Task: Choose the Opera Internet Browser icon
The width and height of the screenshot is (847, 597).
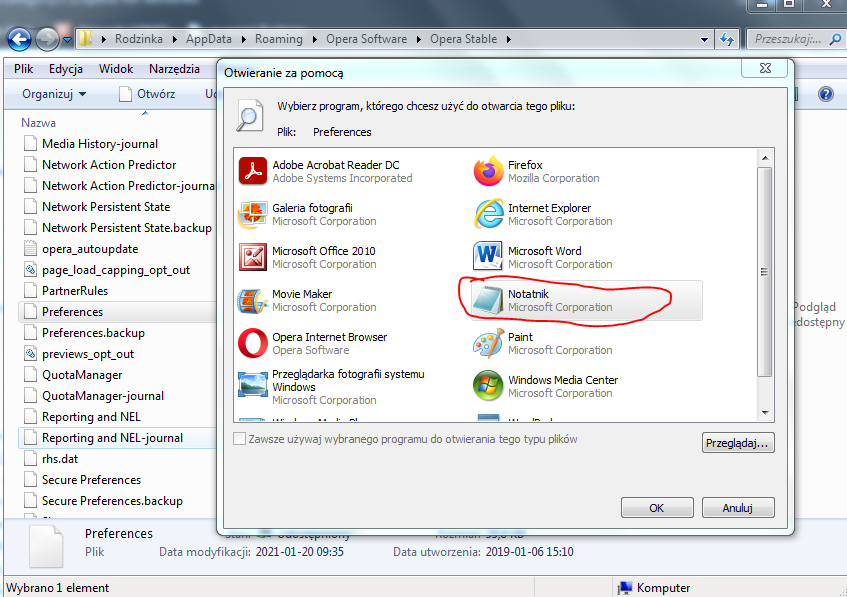Action: tap(253, 343)
